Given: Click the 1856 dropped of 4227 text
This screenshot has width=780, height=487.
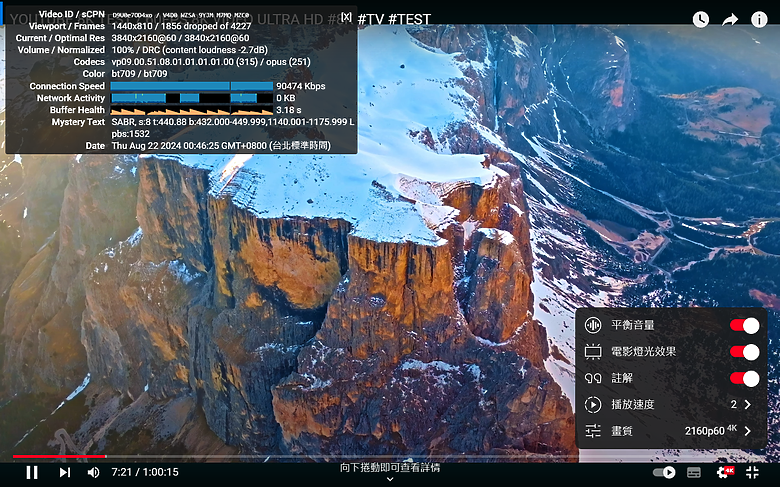Looking at the screenshot, I should 209,26.
